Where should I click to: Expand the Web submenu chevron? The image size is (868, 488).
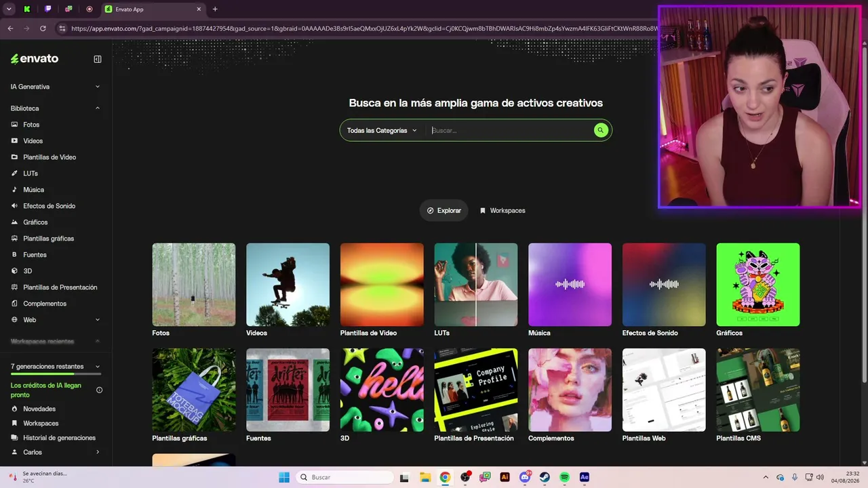(98, 320)
